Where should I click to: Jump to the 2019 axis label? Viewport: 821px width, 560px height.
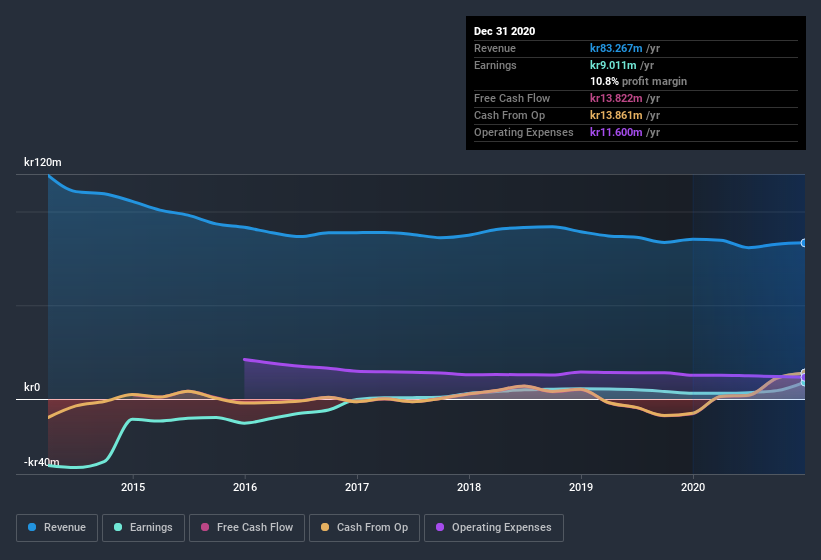(x=581, y=487)
